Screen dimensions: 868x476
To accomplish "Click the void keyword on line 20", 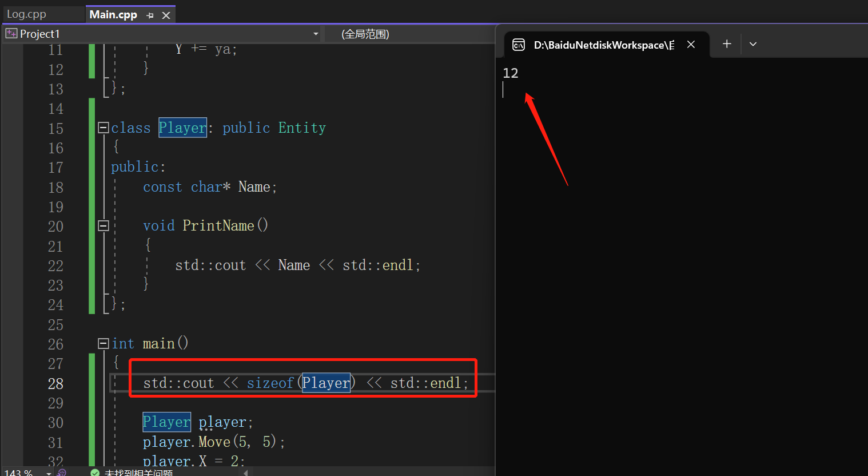I will point(159,225).
